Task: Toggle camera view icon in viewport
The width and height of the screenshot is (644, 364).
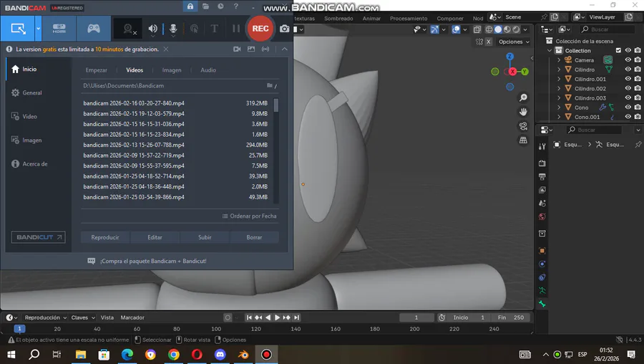Action: click(x=523, y=126)
